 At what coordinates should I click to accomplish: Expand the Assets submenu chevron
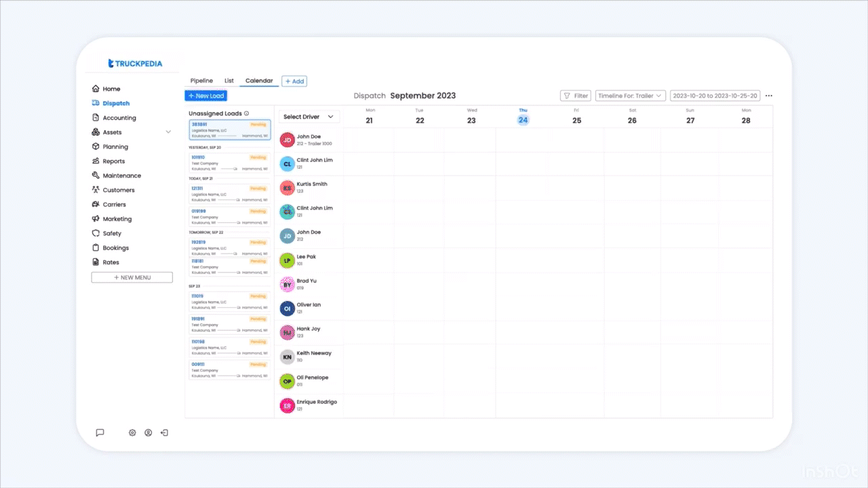click(168, 132)
